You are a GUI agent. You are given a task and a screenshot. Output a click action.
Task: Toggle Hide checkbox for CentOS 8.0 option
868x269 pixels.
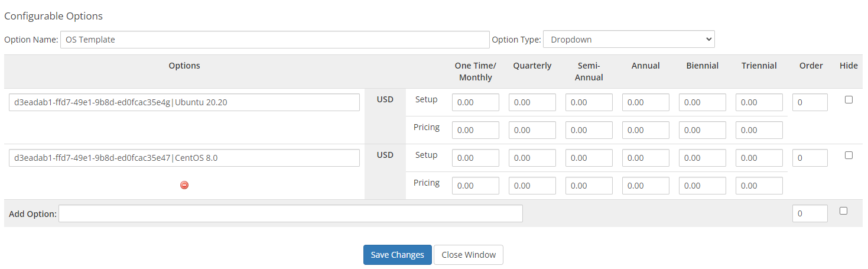(849, 155)
